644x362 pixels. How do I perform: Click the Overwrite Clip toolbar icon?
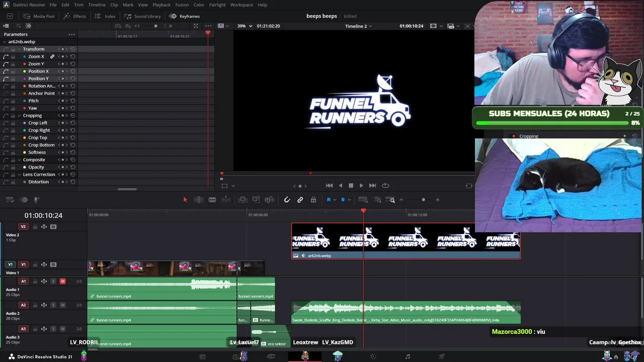pos(256,200)
